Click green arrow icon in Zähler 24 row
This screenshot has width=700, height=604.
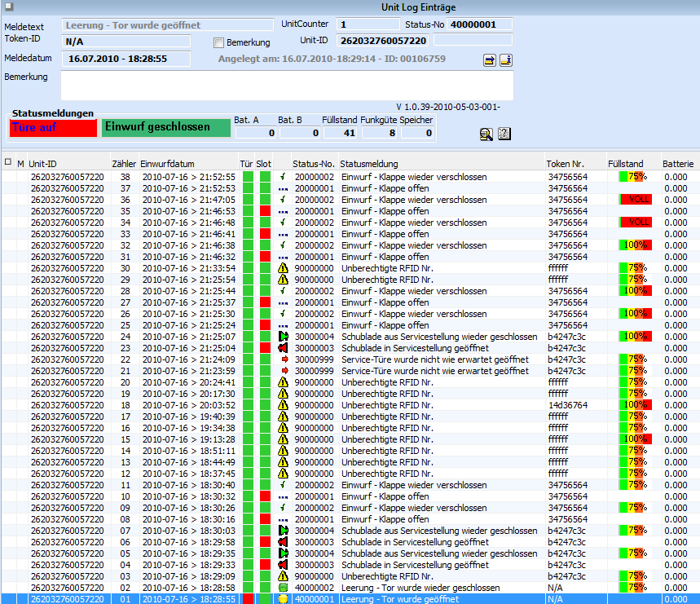click(x=283, y=337)
